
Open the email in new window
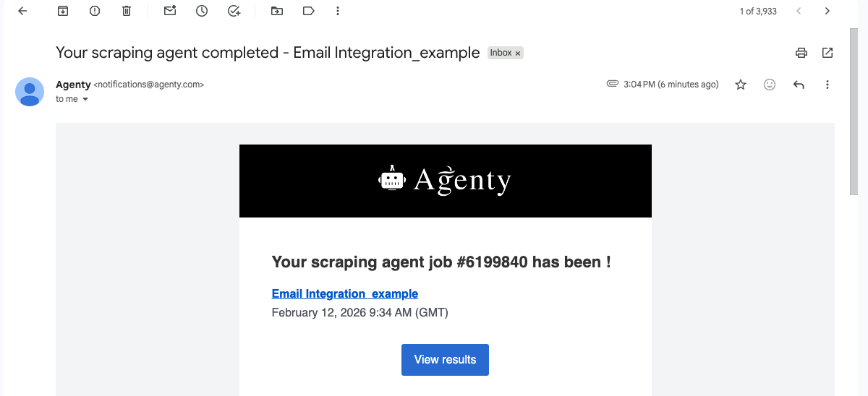click(827, 53)
